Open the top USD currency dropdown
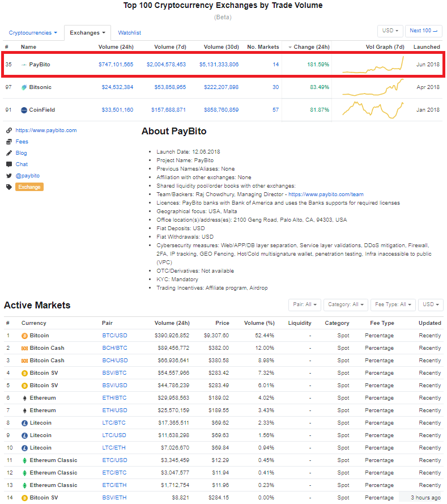 [390, 31]
